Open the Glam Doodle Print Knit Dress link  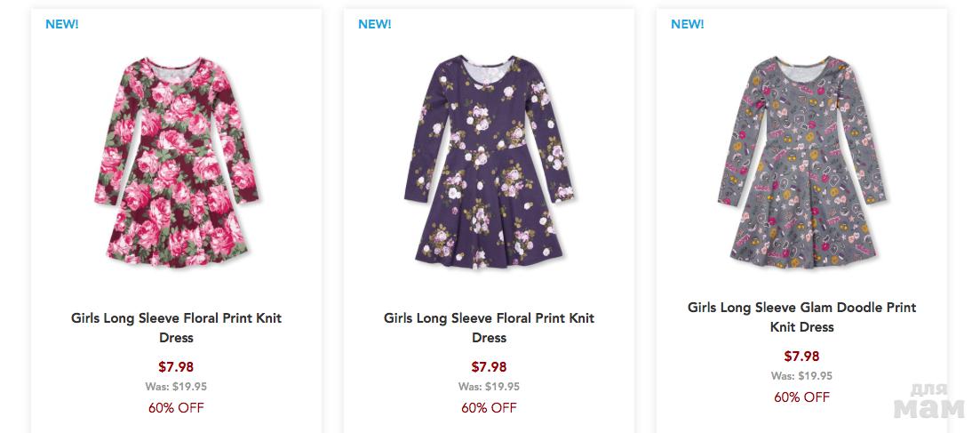coord(801,317)
